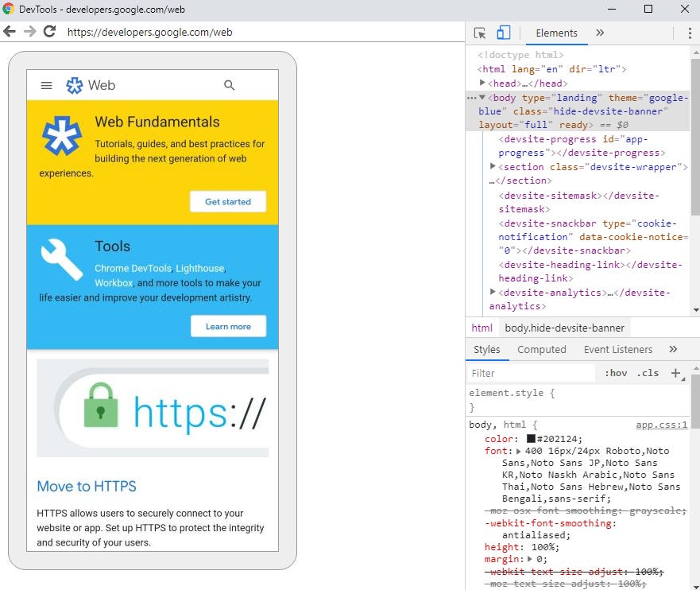700x590 pixels.
Task: Click the ellipsis beside the body node
Action: click(471, 97)
